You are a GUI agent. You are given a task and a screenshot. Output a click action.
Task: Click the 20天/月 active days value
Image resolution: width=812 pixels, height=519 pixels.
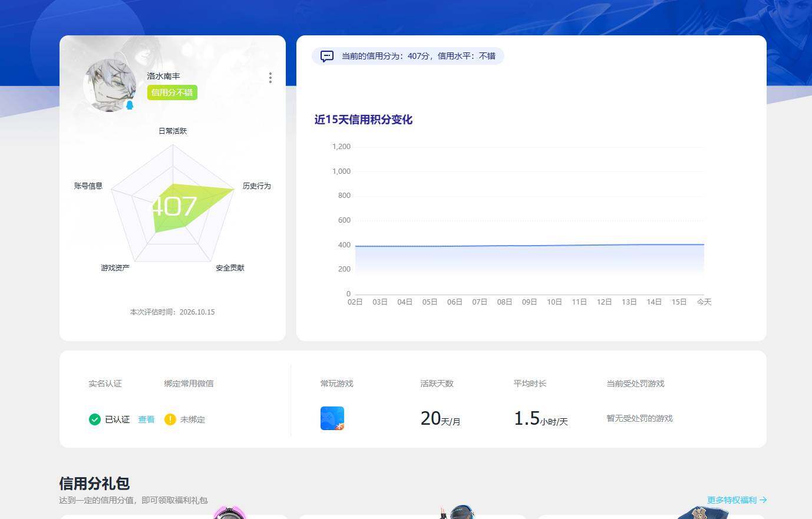pos(440,418)
